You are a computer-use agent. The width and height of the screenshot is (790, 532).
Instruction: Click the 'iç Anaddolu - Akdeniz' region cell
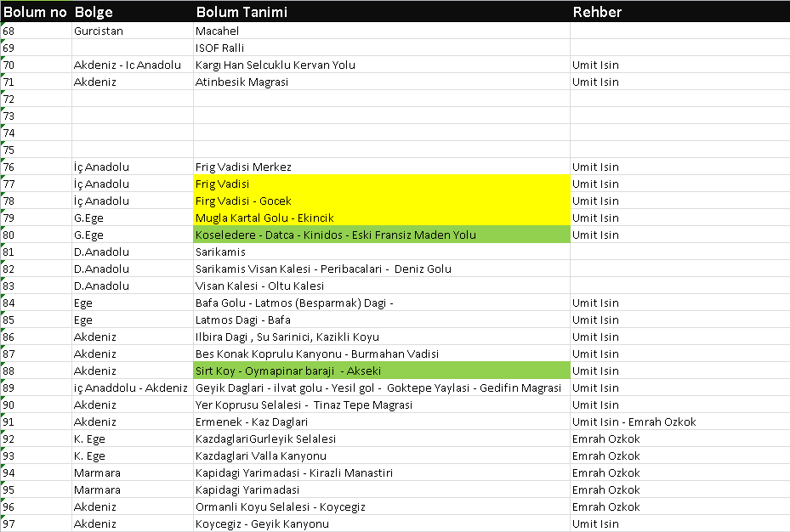(x=132, y=388)
